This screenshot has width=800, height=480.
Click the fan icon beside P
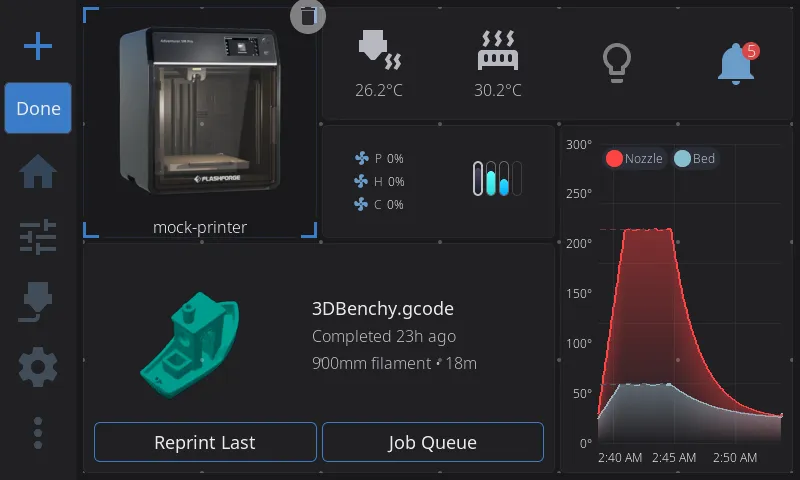(361, 158)
